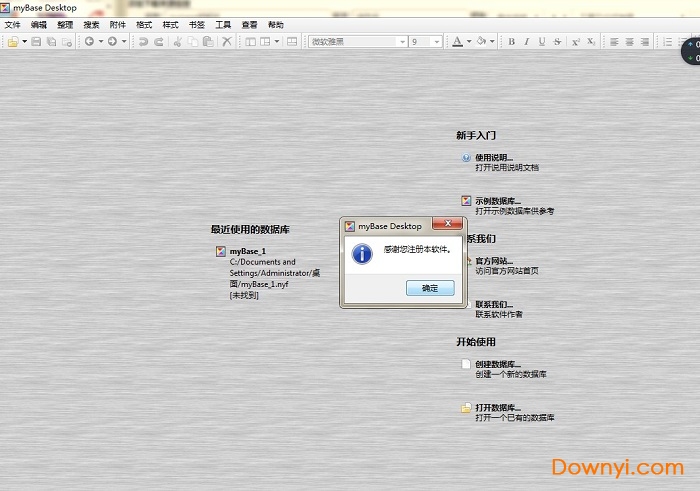Open the forward history dropdown arrow
The width and height of the screenshot is (700, 491).
point(124,42)
